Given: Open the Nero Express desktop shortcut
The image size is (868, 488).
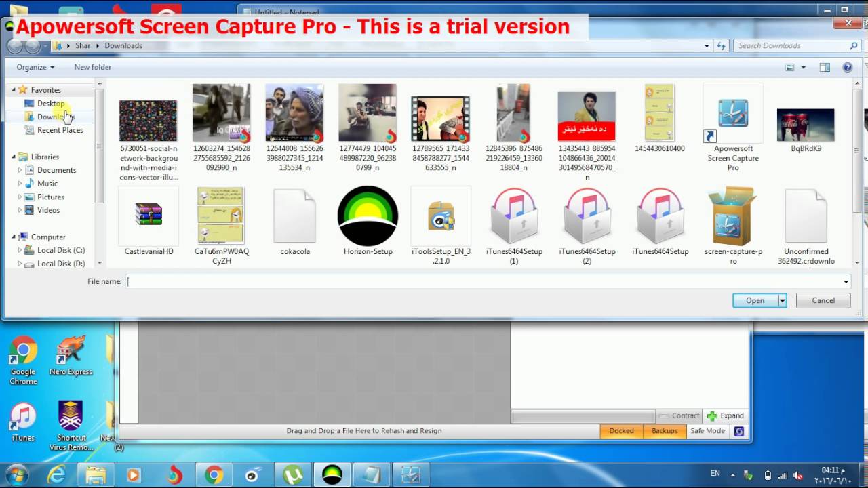Looking at the screenshot, I should click(x=71, y=357).
